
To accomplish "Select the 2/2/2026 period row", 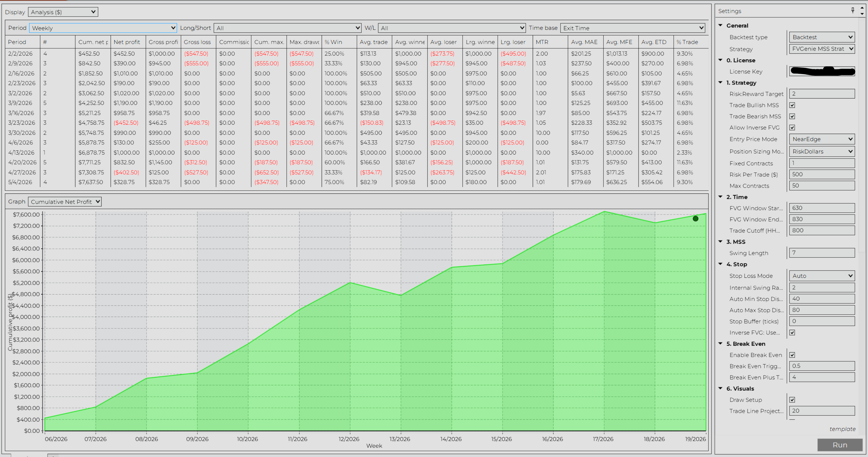I will 356,53.
